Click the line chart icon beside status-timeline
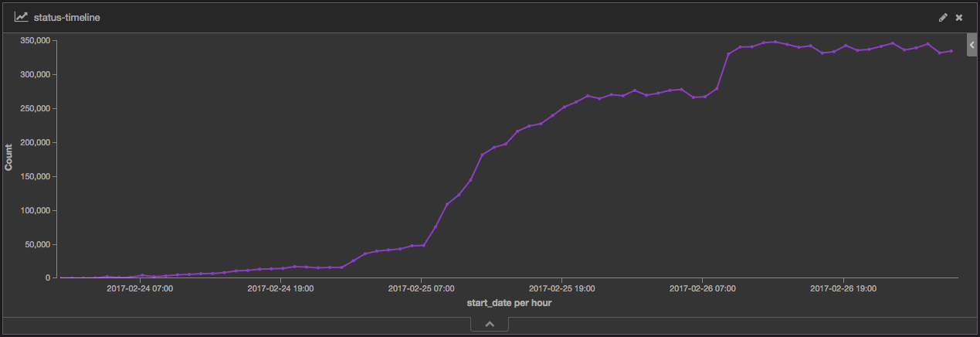 pyautogui.click(x=22, y=17)
